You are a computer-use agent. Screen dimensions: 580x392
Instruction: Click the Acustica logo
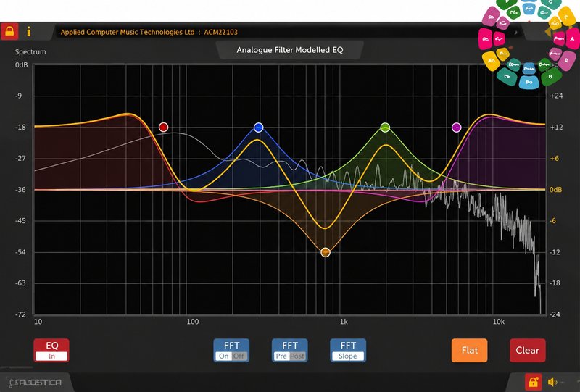(36, 383)
